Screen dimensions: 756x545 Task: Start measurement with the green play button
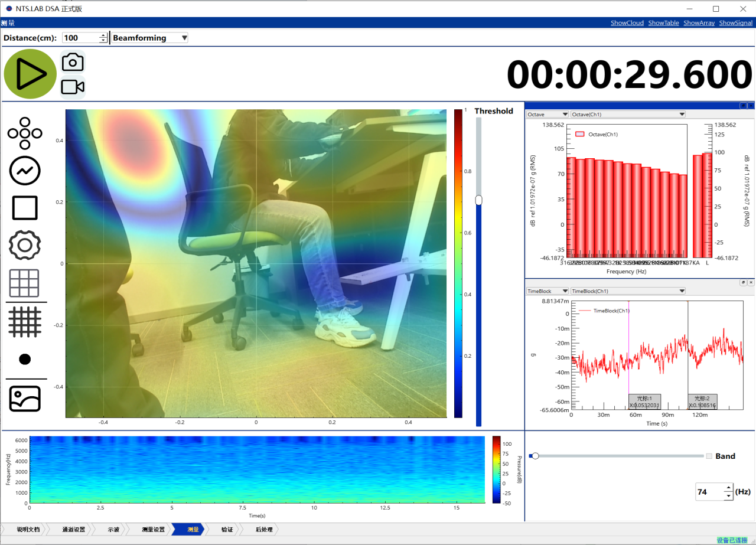30,74
